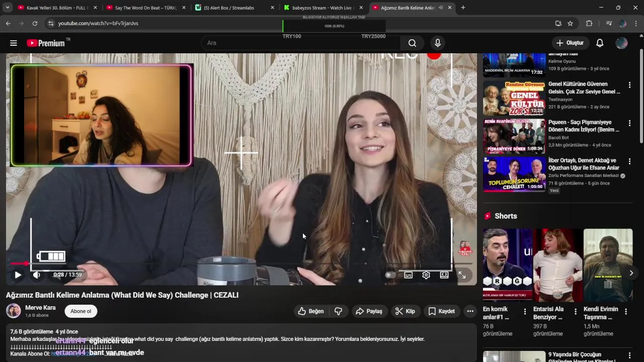Toggle subtitles in the player
The height and width of the screenshot is (362, 644).
coord(408,275)
